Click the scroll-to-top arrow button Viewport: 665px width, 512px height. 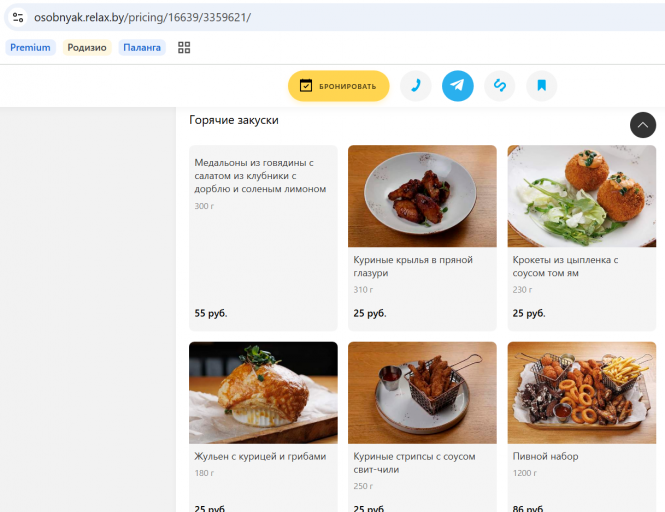(x=643, y=125)
